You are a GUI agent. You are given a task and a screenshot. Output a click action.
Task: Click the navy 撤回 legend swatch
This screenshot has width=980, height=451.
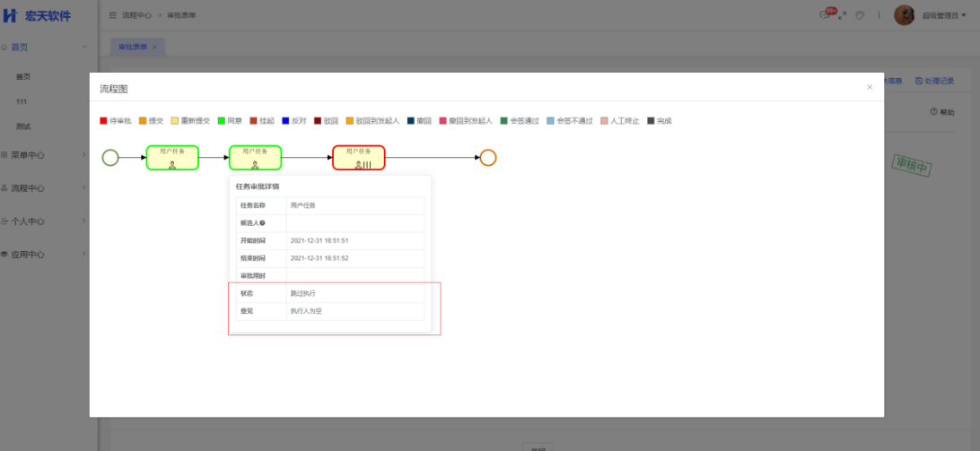click(x=411, y=120)
